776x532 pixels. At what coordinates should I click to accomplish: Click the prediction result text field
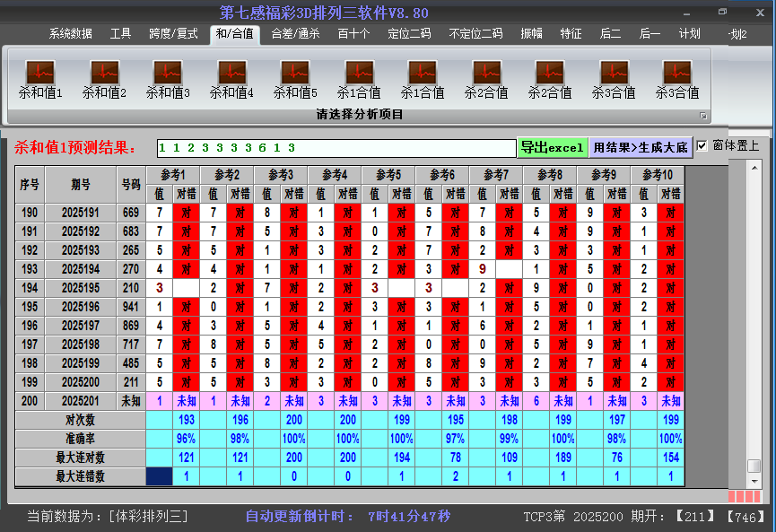(336, 148)
